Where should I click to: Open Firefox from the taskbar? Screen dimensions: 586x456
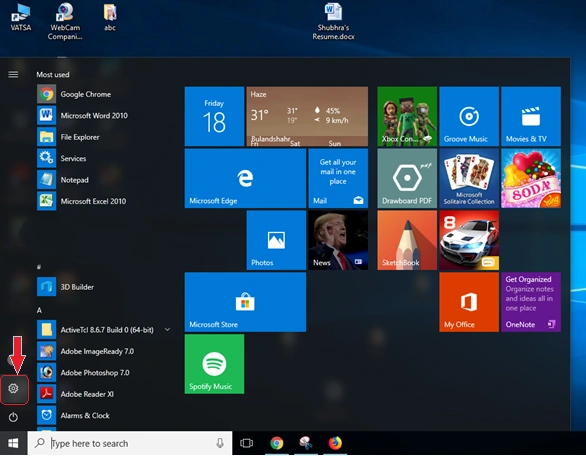point(335,443)
